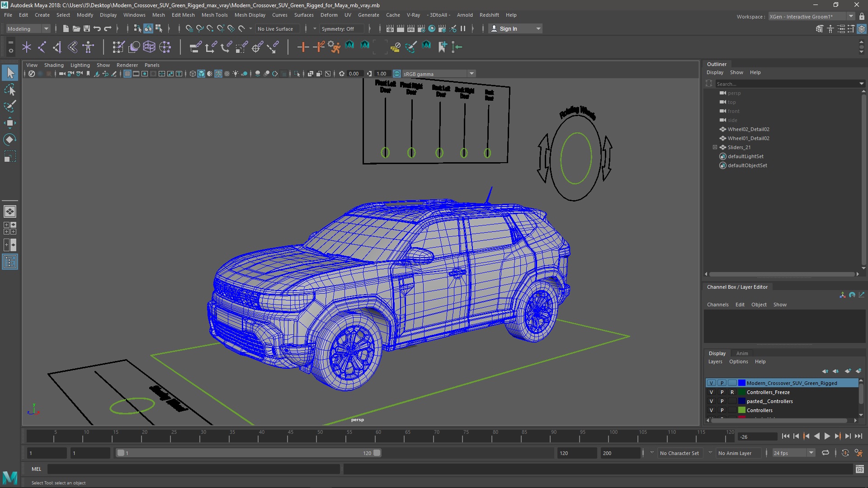The height and width of the screenshot is (488, 868).
Task: Click the Lattice deformer shelf icon
Action: point(149,47)
